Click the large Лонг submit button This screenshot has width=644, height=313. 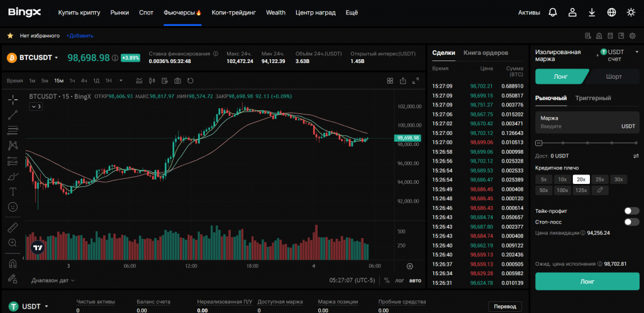[587, 282]
